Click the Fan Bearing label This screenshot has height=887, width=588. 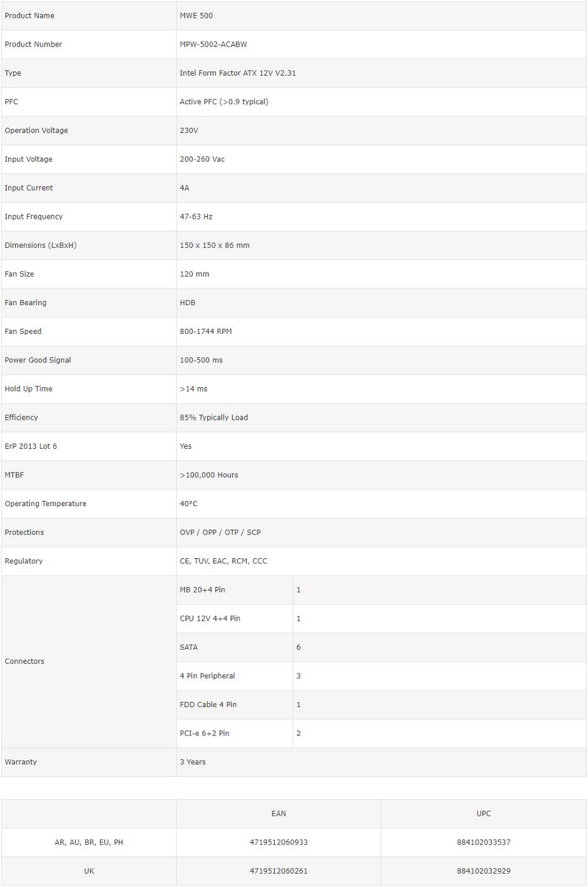pos(25,303)
